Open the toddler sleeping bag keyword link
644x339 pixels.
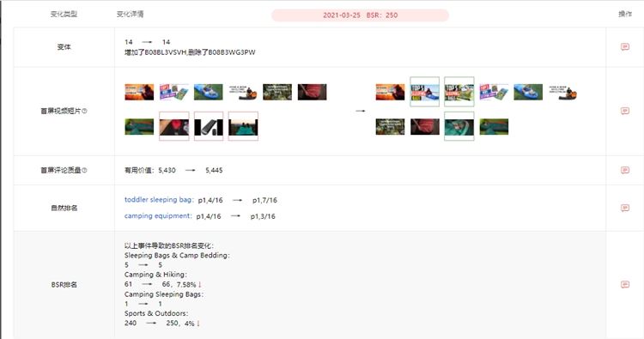coord(158,200)
